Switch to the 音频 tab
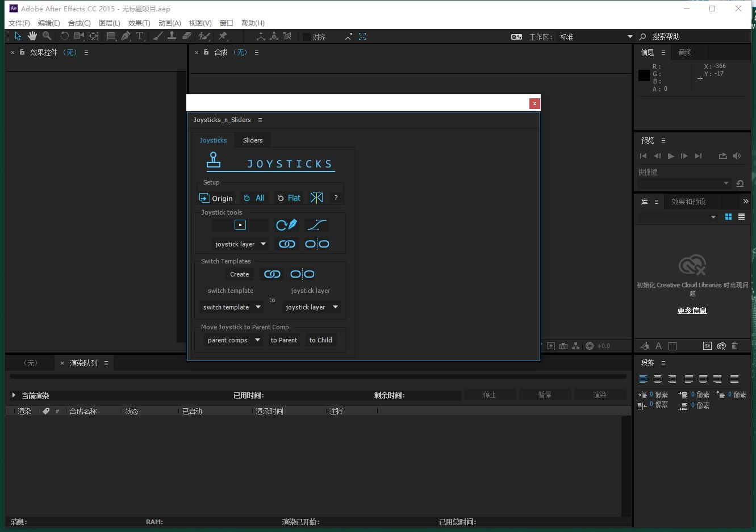The image size is (756, 532). 685,52
